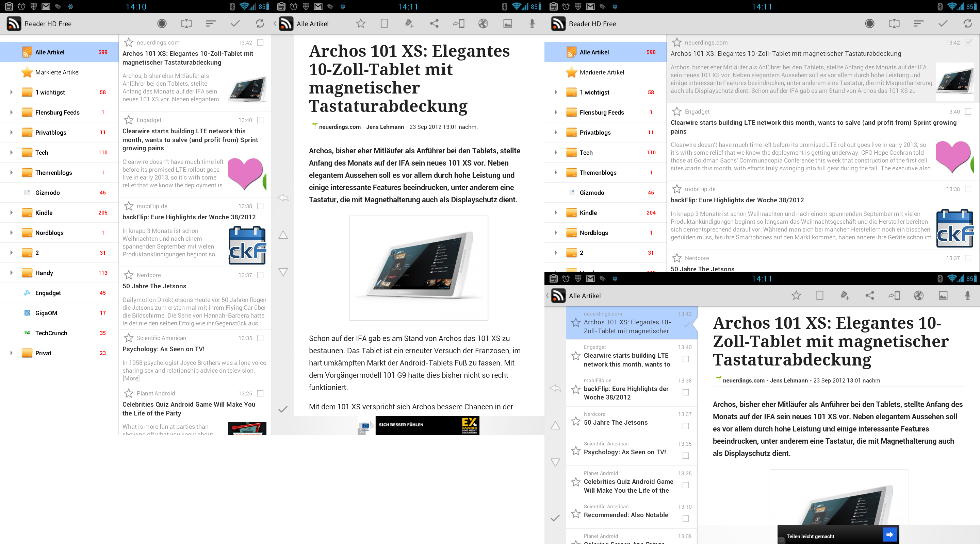The image size is (980, 544).
Task: Tap back arrow in portrait article side strip
Action: [283, 198]
